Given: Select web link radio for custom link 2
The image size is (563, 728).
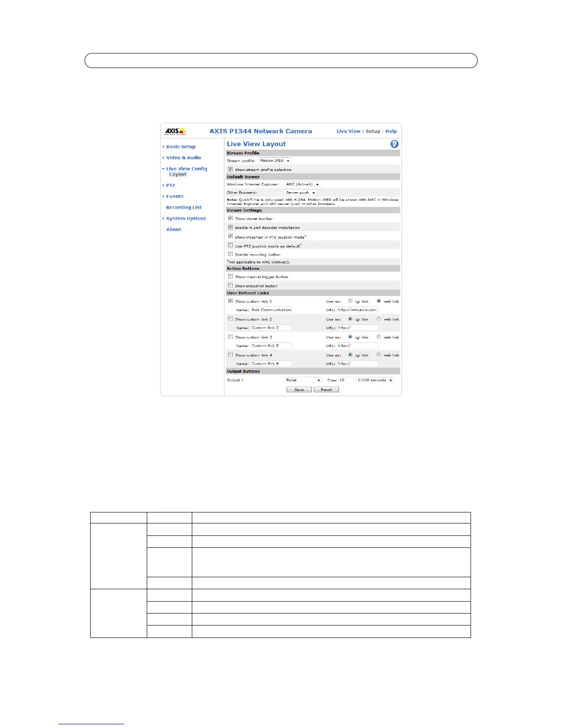Looking at the screenshot, I should (x=379, y=319).
